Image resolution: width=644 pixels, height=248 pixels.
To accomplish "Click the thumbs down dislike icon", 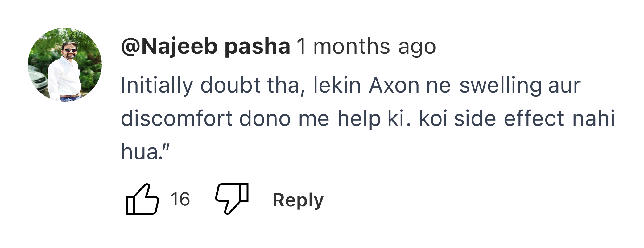I will (x=232, y=198).
